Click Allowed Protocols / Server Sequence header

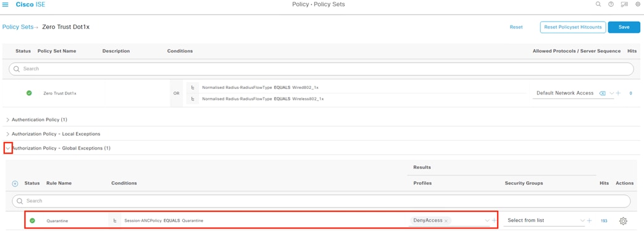click(577, 51)
